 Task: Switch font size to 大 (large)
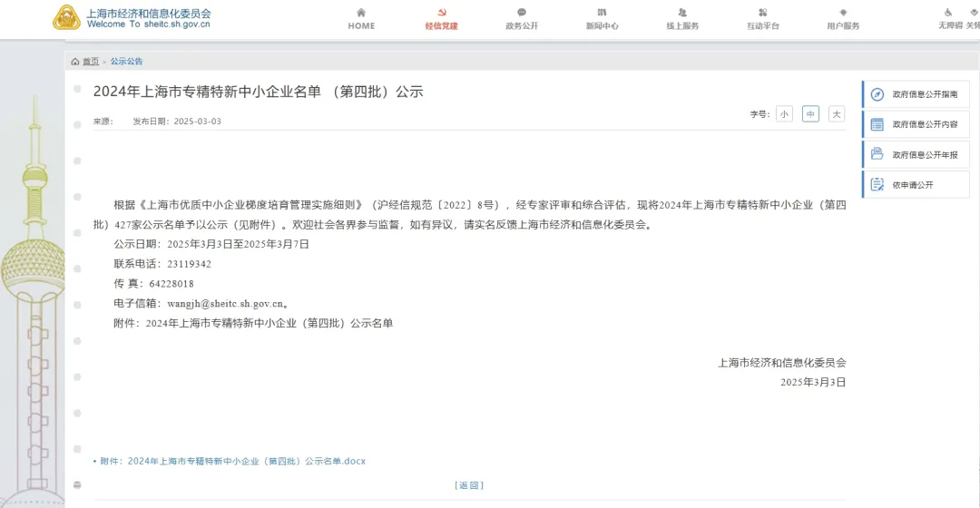pyautogui.click(x=837, y=114)
